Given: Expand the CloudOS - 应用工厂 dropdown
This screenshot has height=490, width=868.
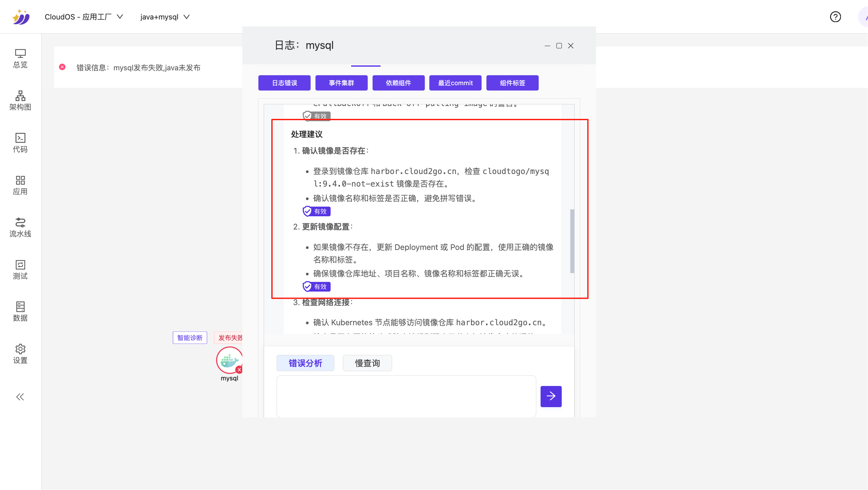Looking at the screenshot, I should (83, 17).
